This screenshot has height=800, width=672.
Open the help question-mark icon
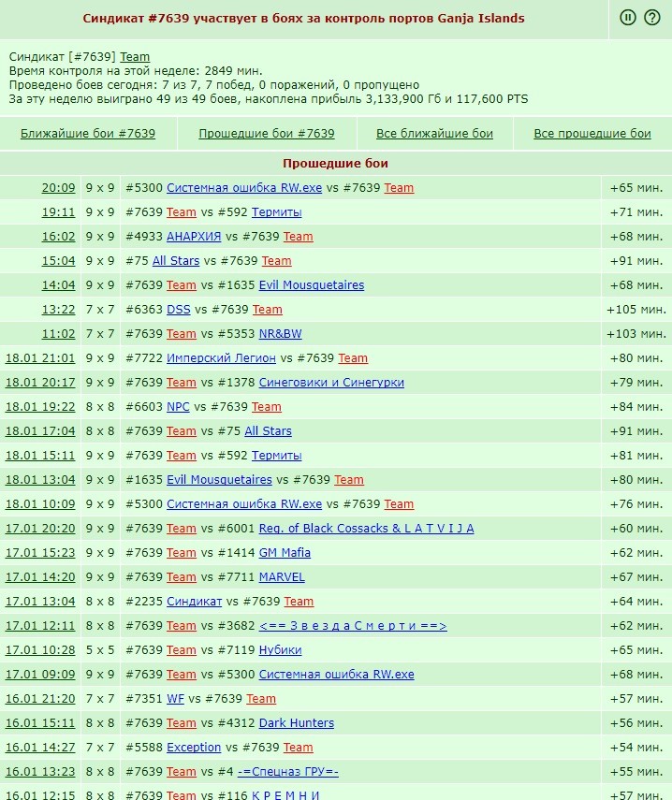tap(652, 18)
